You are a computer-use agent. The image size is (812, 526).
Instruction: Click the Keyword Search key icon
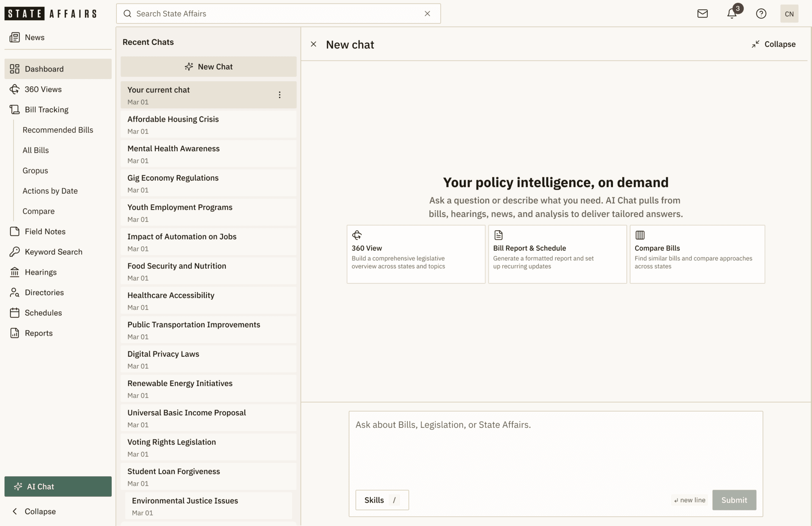point(15,251)
